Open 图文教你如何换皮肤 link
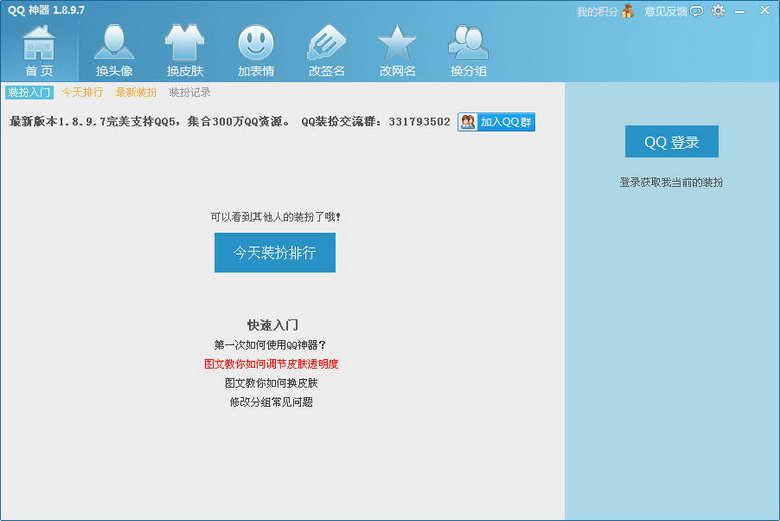Screen dimensions: 780x521 (271, 383)
